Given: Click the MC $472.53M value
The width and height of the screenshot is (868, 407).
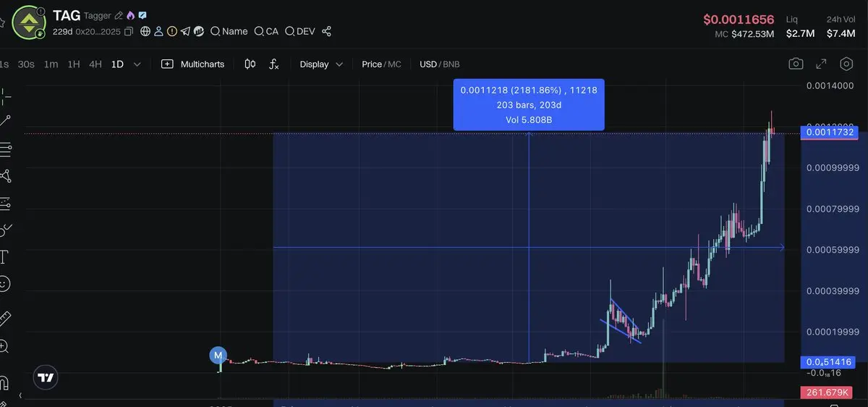Looking at the screenshot, I should [x=744, y=34].
